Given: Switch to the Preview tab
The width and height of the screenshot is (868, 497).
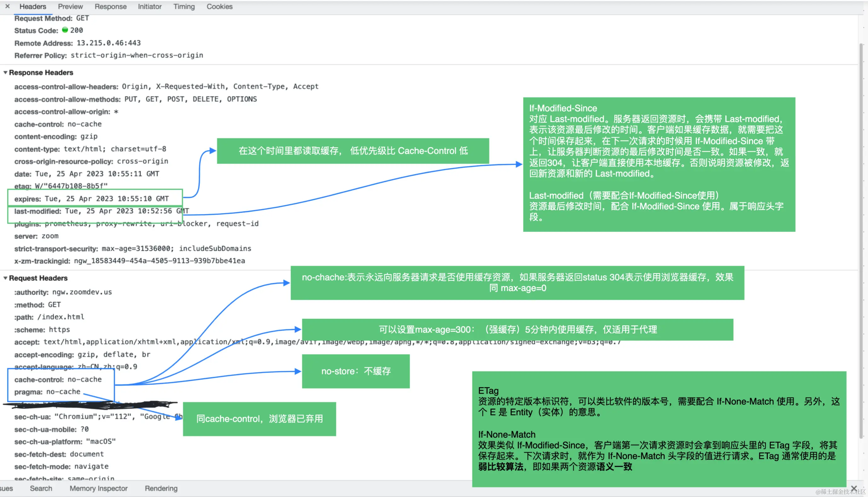Looking at the screenshot, I should coord(70,7).
